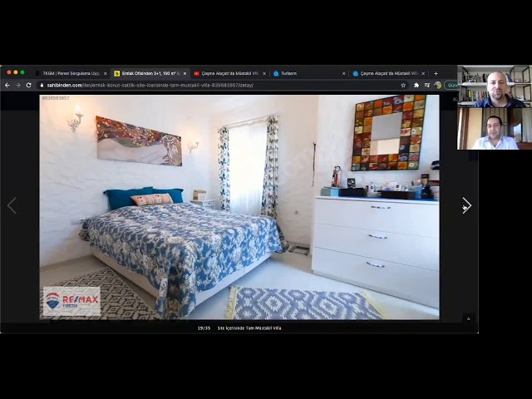Screen dimensions: 532x399
Task: Close the Emlak Ofisinden sahibinden tab
Action: (x=185, y=73)
